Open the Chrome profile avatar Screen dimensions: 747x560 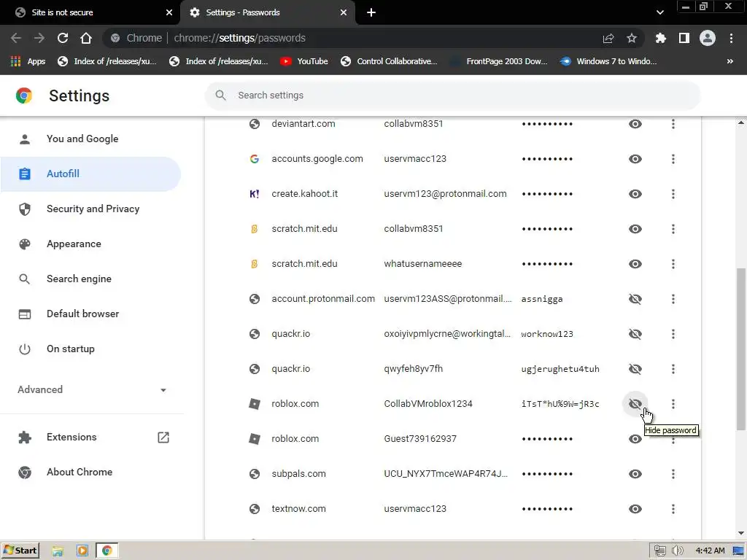tap(708, 38)
